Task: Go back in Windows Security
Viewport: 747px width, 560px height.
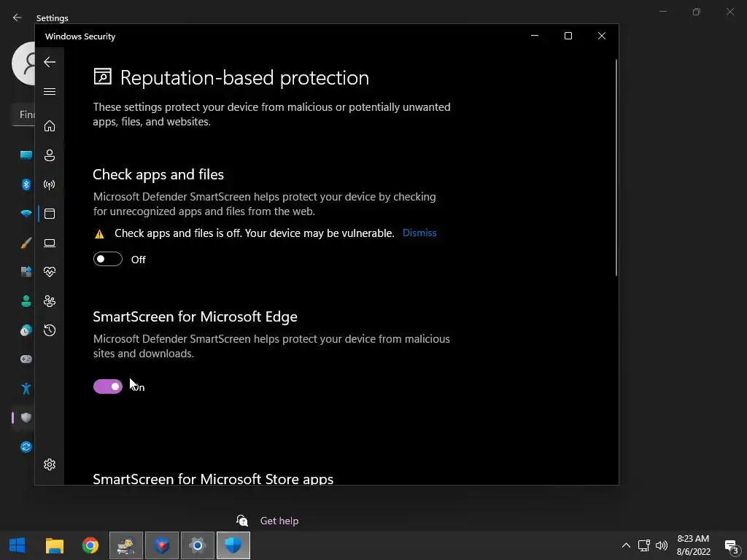Action: [50, 62]
